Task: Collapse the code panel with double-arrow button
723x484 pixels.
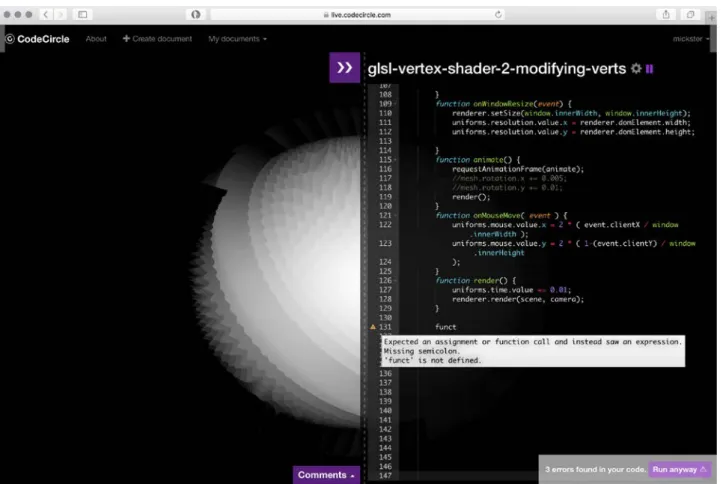Action: [344, 68]
